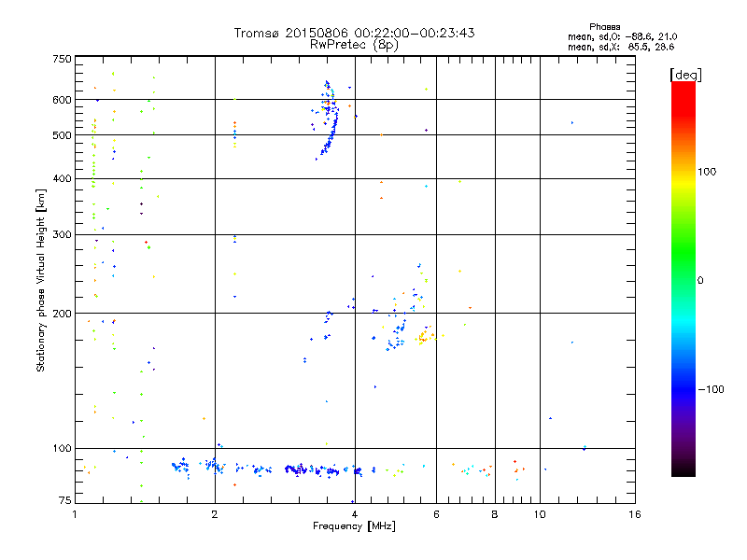The image size is (747, 560).
Task: Click the colorbar tick label '-100'
Action: 711,389
